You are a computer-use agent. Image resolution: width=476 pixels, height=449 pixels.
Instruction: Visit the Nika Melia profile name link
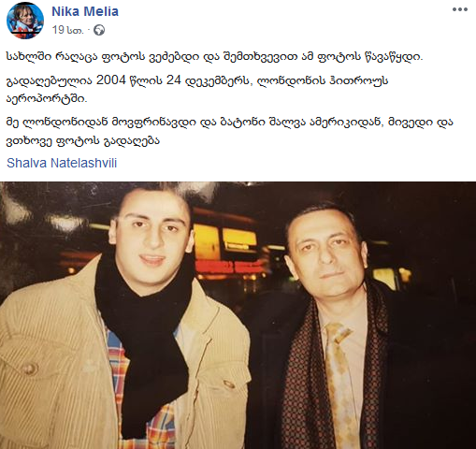85,11
